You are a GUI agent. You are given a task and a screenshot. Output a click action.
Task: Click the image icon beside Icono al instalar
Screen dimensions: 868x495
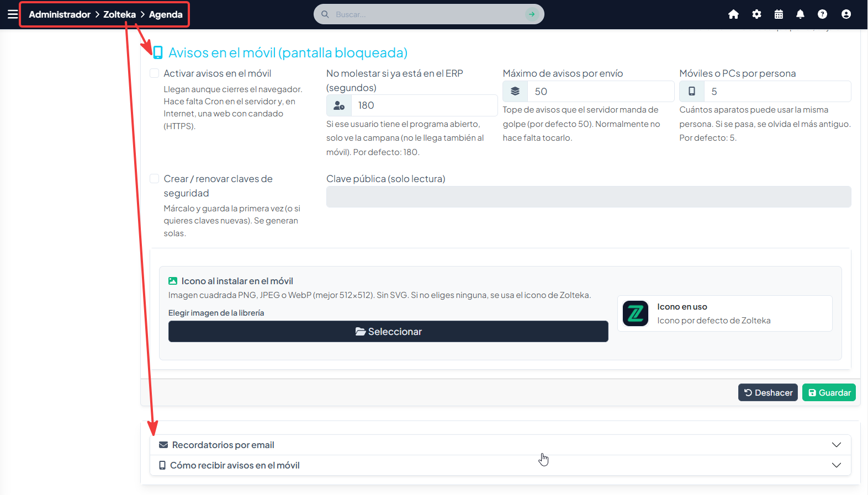173,281
